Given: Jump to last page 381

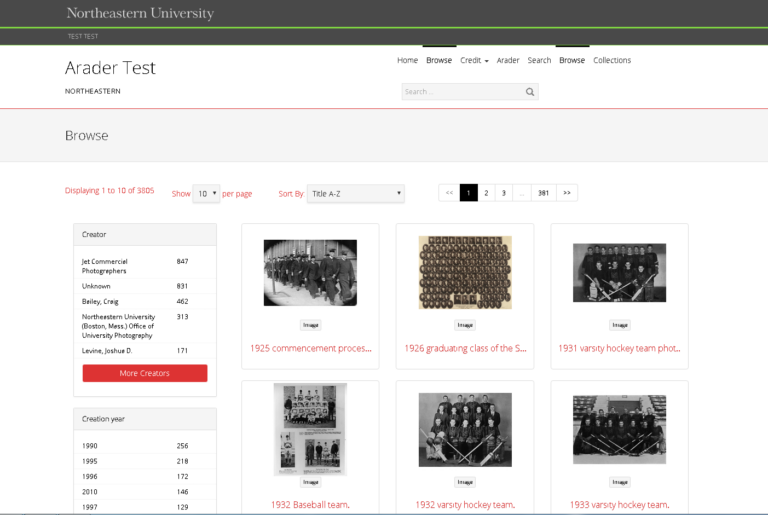Looking at the screenshot, I should coord(543,193).
